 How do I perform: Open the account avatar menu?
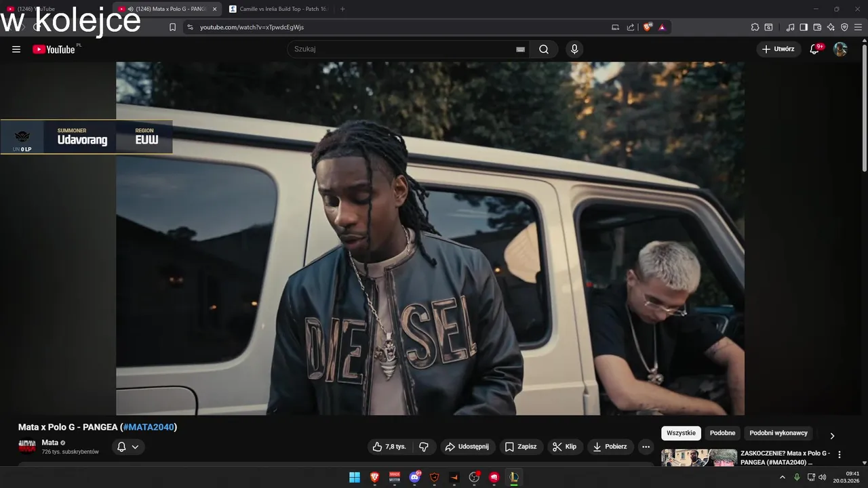coord(840,49)
